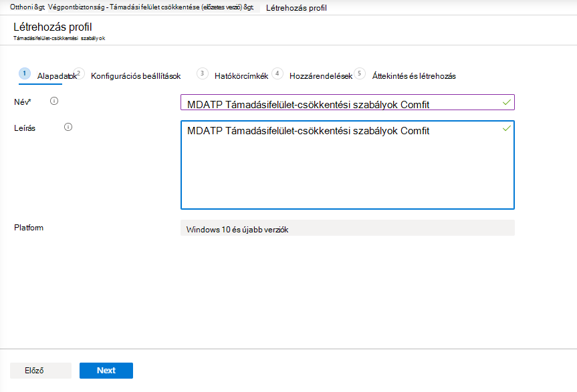Screen dimensions: 577x392
Task: Click the green checkmark in Leírás field
Action: [507, 128]
